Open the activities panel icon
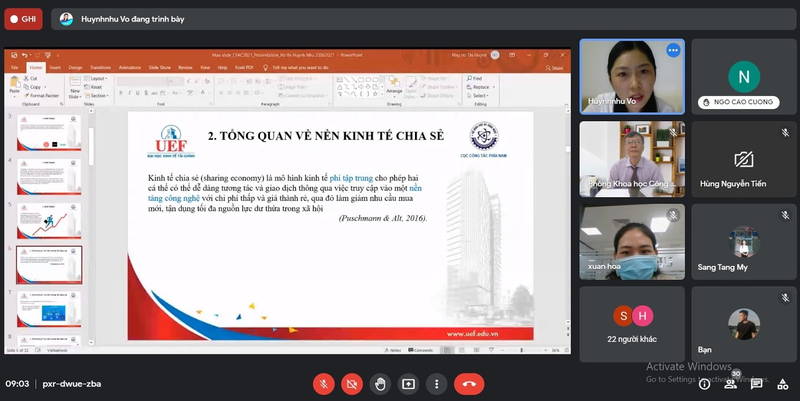 [x=783, y=383]
